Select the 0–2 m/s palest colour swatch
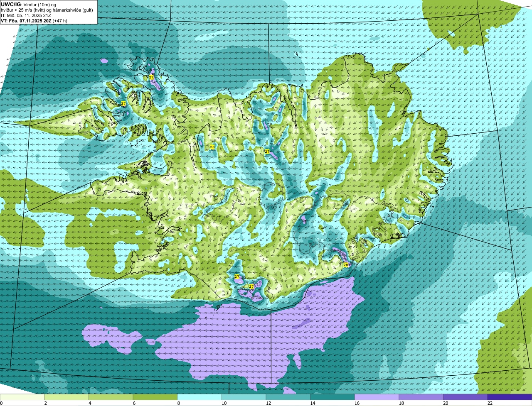This screenshot has height=406, width=532. click(22, 397)
